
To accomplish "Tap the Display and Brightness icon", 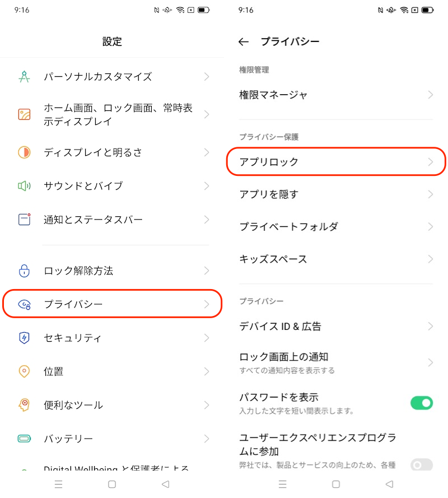I will click(x=24, y=152).
